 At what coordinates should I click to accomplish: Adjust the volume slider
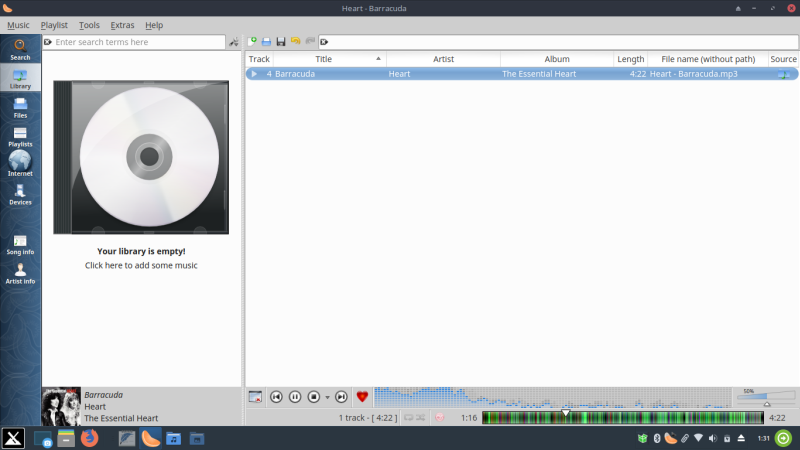pyautogui.click(x=766, y=397)
